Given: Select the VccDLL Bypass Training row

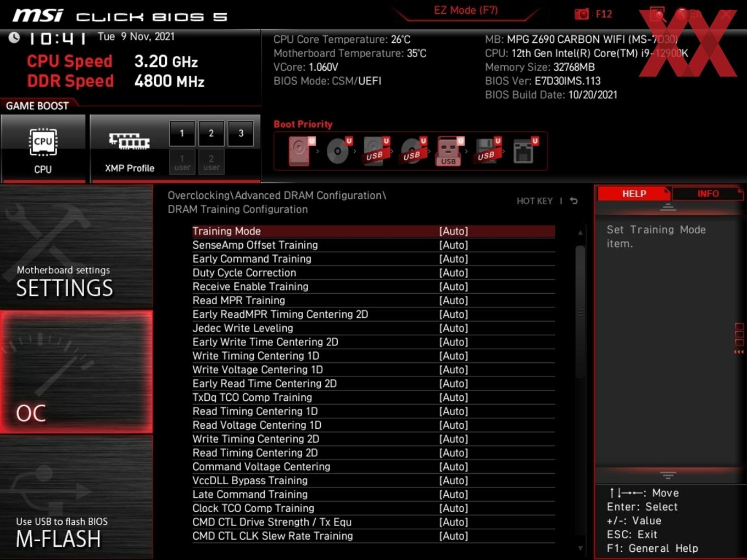Looking at the screenshot, I should coord(374,480).
